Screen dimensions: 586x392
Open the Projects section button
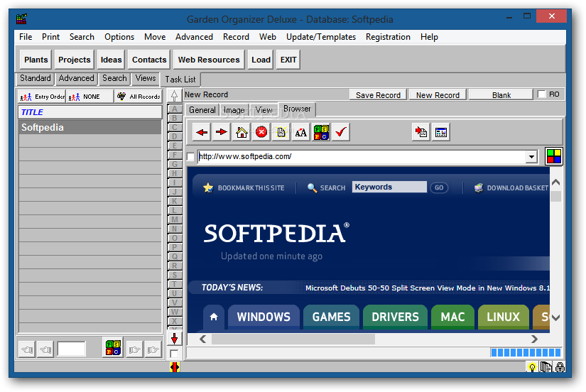click(75, 60)
